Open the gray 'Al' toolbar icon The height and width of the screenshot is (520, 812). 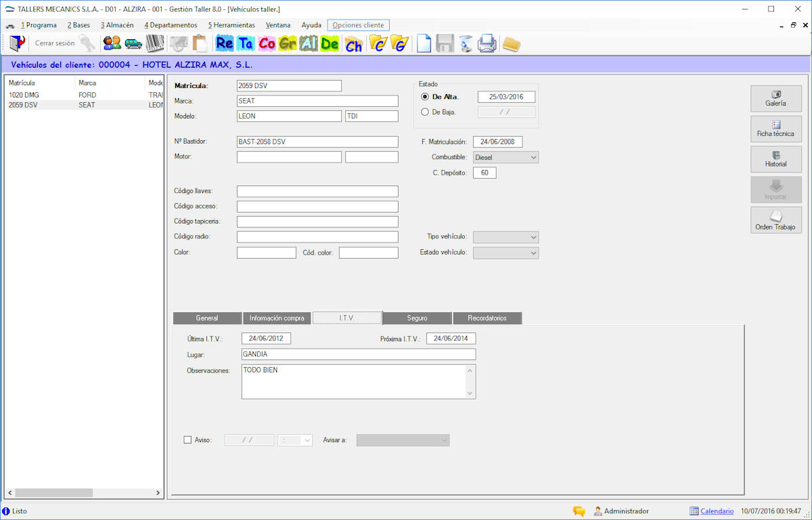pos(309,43)
